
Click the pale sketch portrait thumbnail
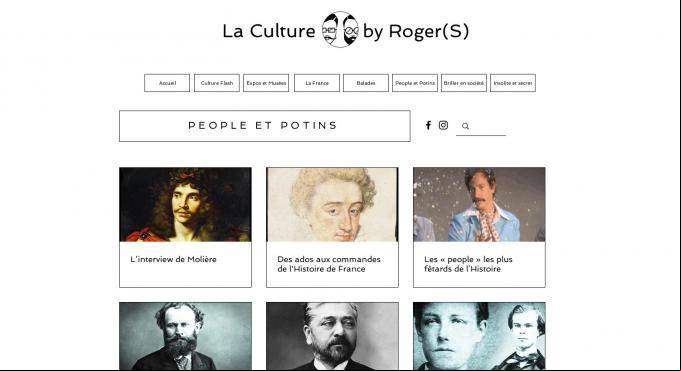pos(332,205)
